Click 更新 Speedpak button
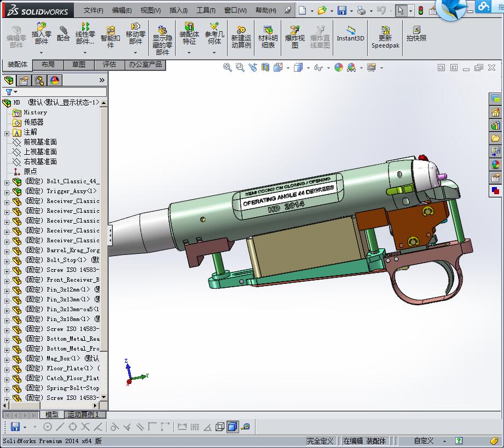The image size is (504, 448). tap(385, 37)
